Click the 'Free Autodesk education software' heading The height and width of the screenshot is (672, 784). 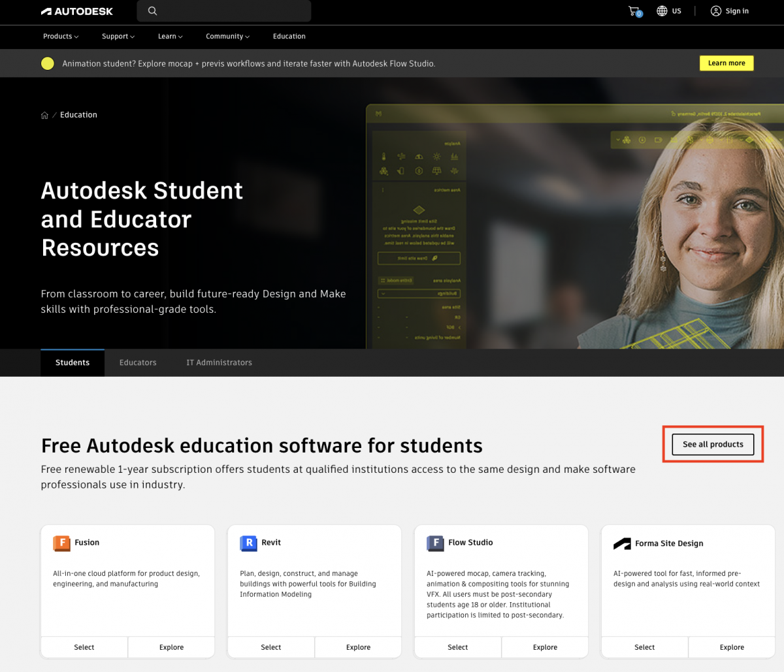(x=262, y=445)
